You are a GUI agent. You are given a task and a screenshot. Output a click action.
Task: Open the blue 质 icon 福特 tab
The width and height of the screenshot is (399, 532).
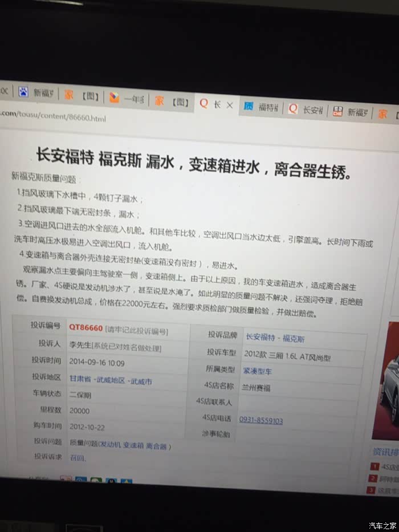[x=260, y=107]
